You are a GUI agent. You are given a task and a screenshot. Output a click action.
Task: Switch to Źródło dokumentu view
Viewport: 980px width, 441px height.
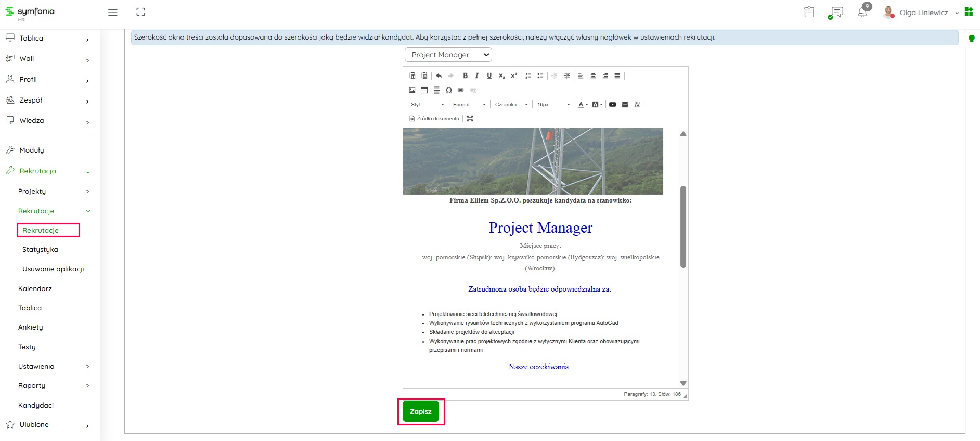[x=434, y=119]
